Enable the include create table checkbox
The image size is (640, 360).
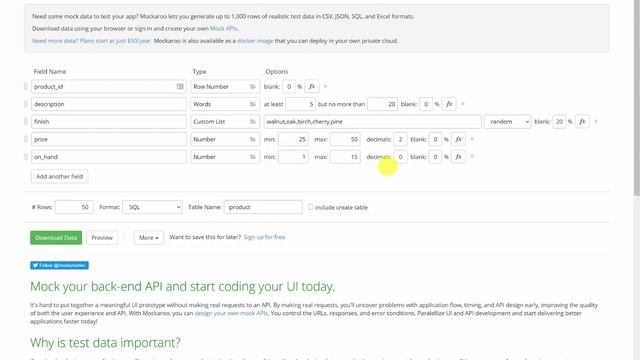pyautogui.click(x=311, y=207)
